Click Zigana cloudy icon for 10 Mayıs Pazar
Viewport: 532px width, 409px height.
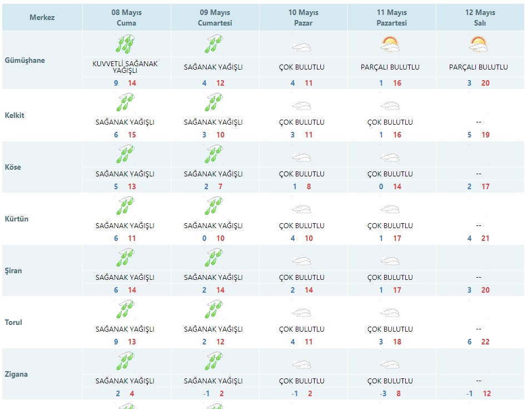302,364
